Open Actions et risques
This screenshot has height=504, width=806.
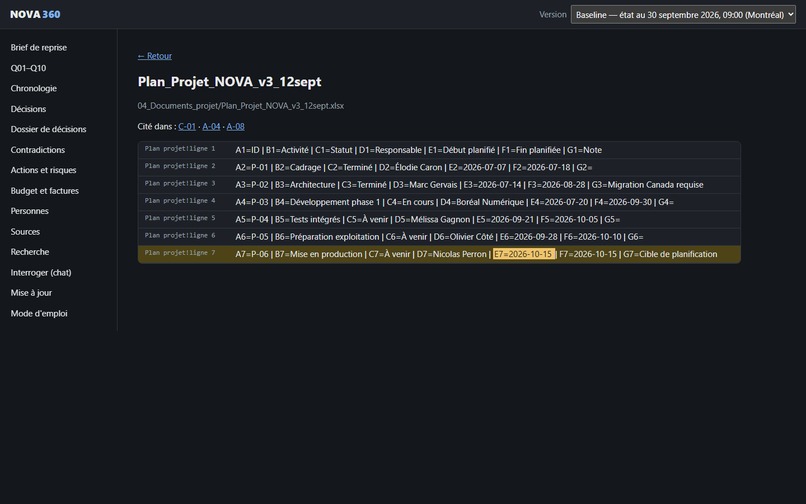click(x=43, y=170)
